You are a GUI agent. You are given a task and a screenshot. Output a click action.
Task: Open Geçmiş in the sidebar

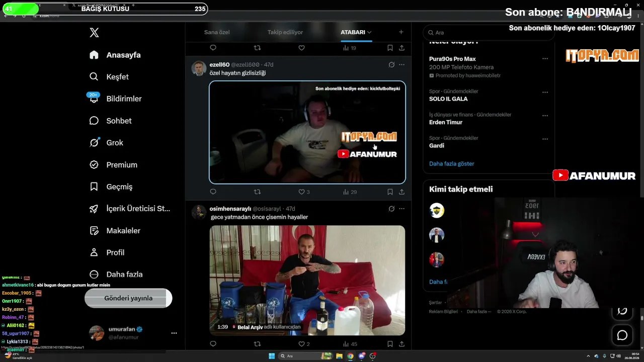(111, 187)
